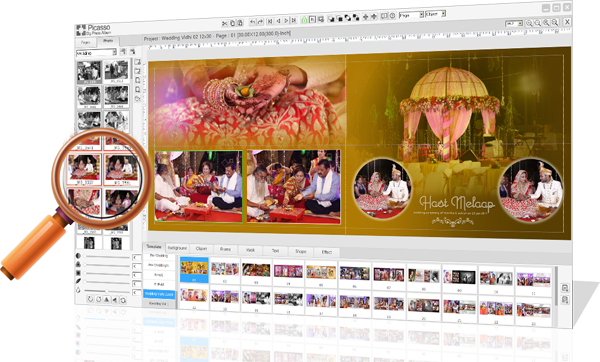The width and height of the screenshot is (600, 362).
Task: Click the scissors Cut icon in the toolbar
Action: pos(225,24)
